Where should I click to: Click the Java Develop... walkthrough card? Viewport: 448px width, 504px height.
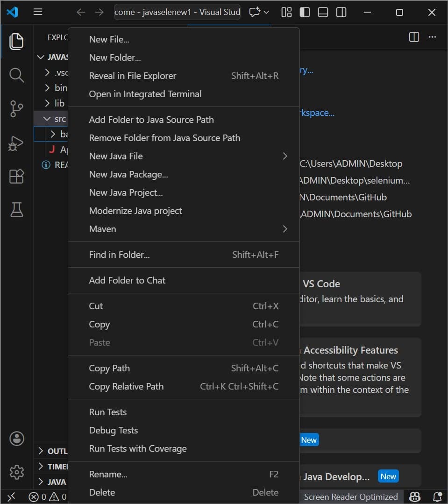[x=360, y=476]
